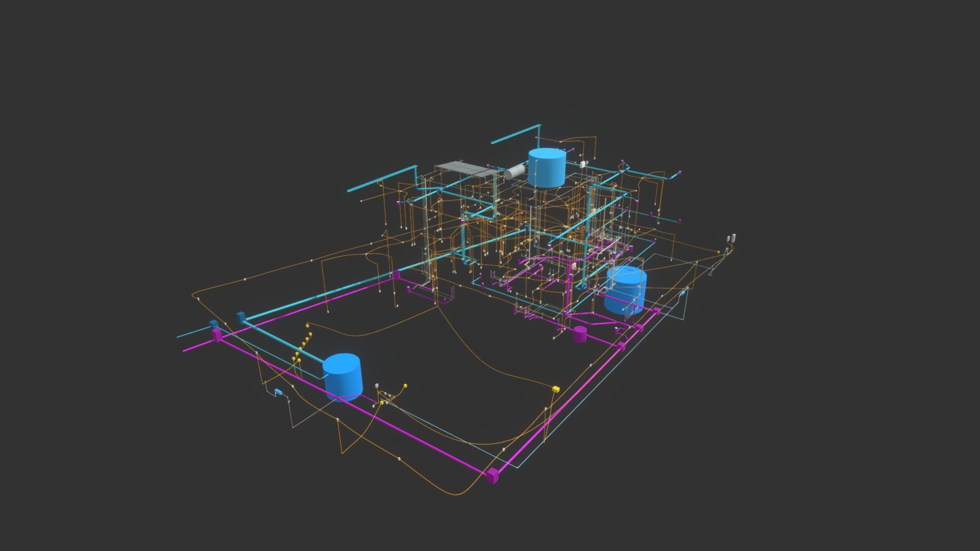Select the magenta corner junction box at bottom
The width and height of the screenshot is (980, 551).
(493, 475)
